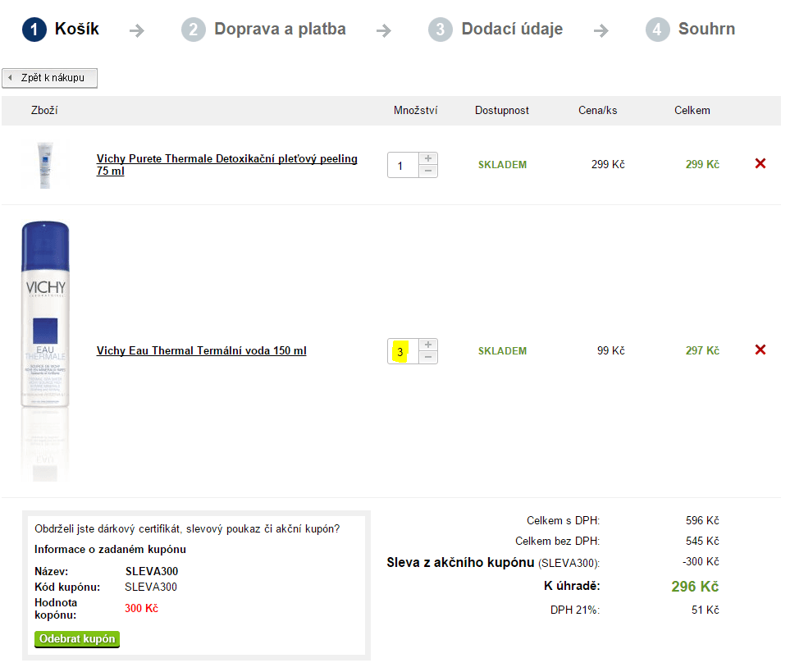Click the 99 Kč unit price

[x=611, y=350]
